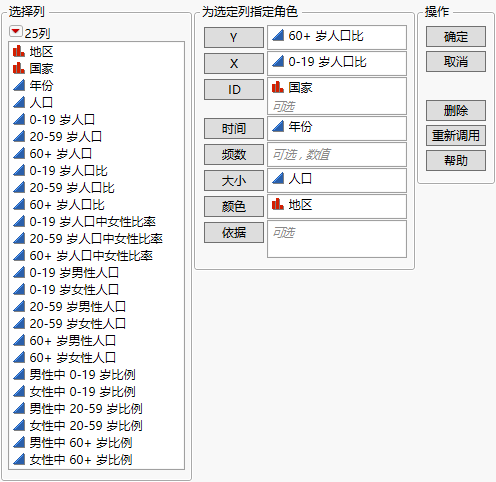This screenshot has width=496, height=482.
Task: Click the continuous icon beside 年份 in column list
Action: [19, 86]
